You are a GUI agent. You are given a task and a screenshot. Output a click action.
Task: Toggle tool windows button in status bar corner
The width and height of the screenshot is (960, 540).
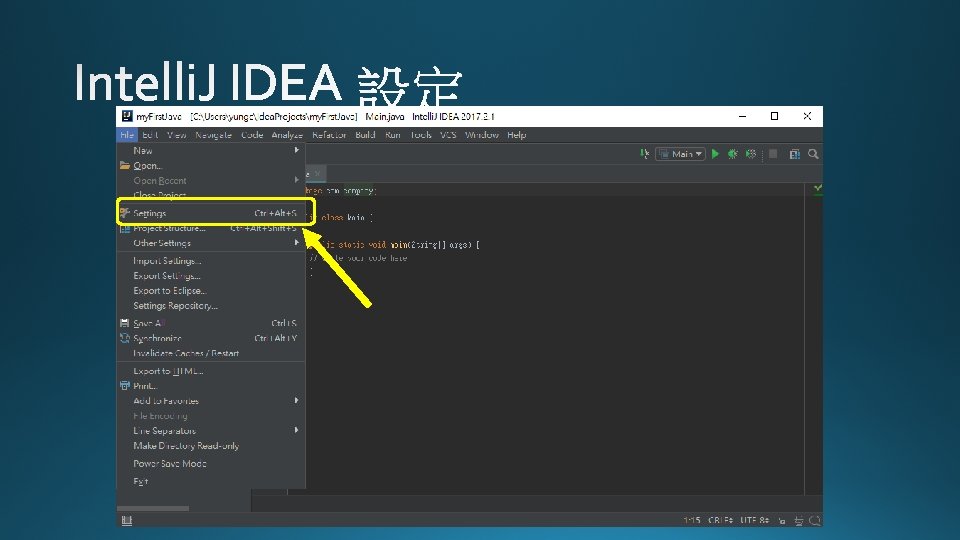pos(127,520)
